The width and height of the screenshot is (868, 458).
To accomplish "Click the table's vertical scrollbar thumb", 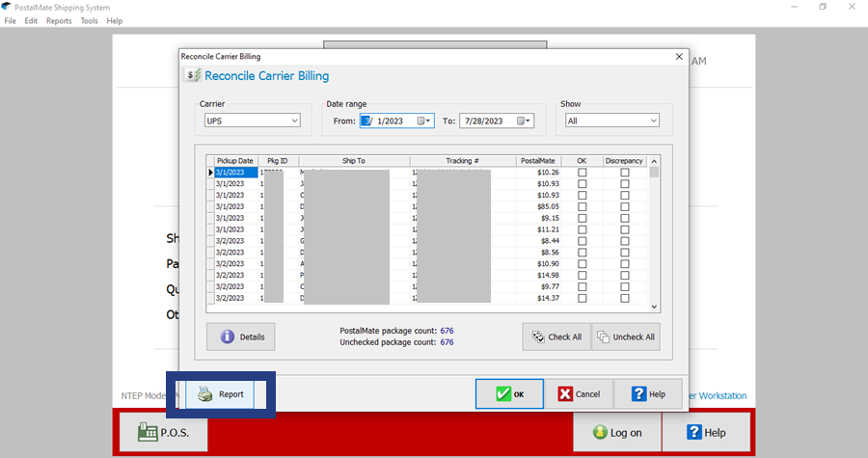I will pyautogui.click(x=654, y=173).
